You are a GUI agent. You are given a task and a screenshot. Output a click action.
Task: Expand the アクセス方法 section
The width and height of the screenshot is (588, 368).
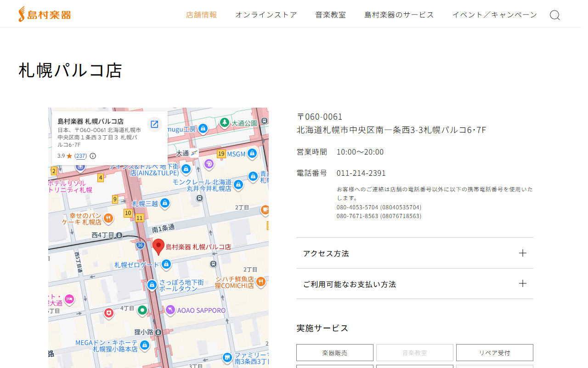415,253
